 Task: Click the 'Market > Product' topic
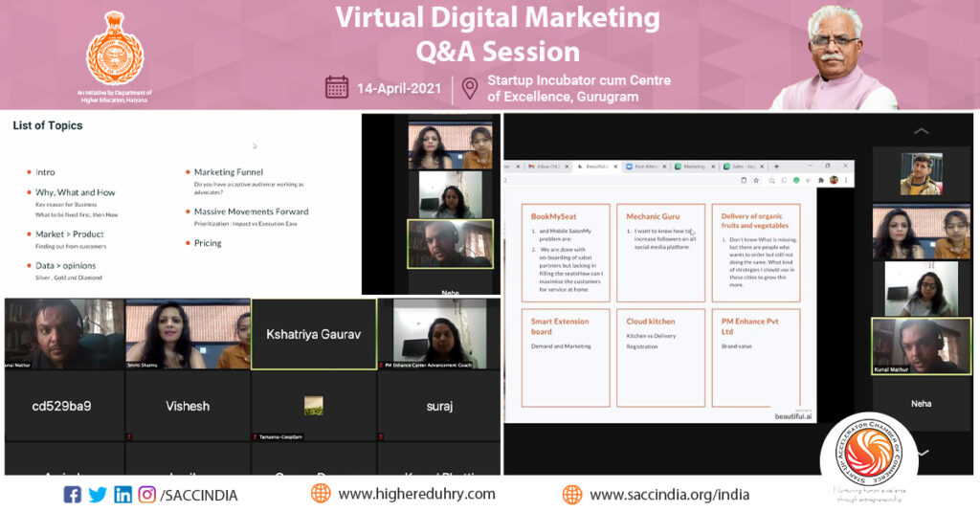tap(69, 234)
